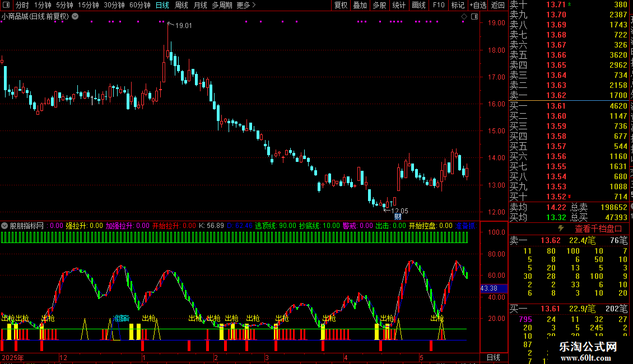Viewport: 633px width, 364px height.
Task: Click the 准备 signal label on indicator
Action: pos(120,319)
